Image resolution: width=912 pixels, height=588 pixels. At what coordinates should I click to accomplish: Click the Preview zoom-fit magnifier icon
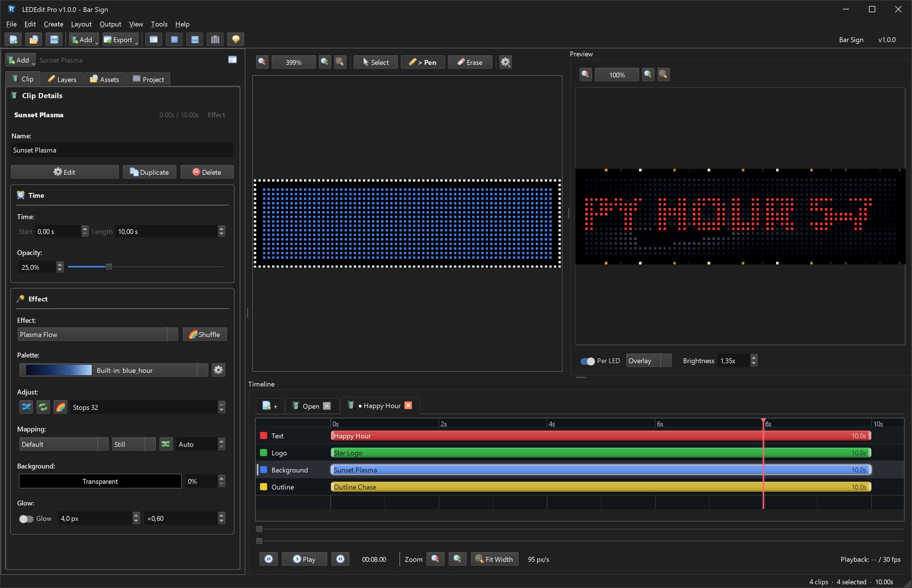tap(664, 75)
